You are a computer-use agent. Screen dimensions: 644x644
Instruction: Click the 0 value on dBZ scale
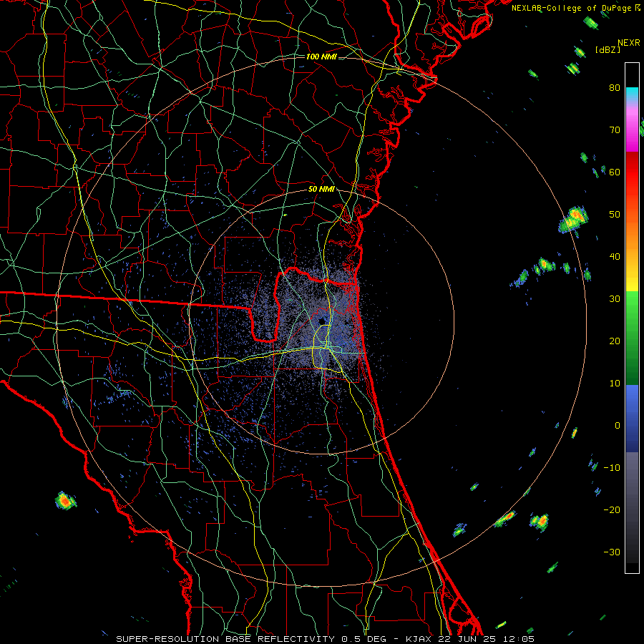(x=618, y=426)
